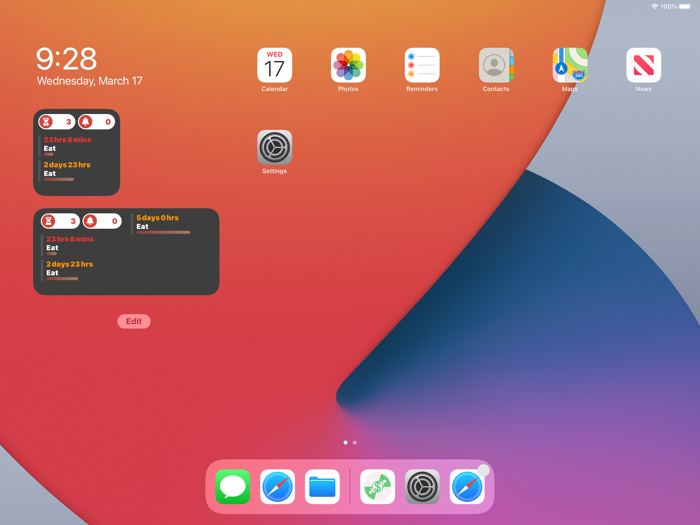700x525 pixels.
Task: Tap the hourglass counter in the small widget
Action: point(57,121)
